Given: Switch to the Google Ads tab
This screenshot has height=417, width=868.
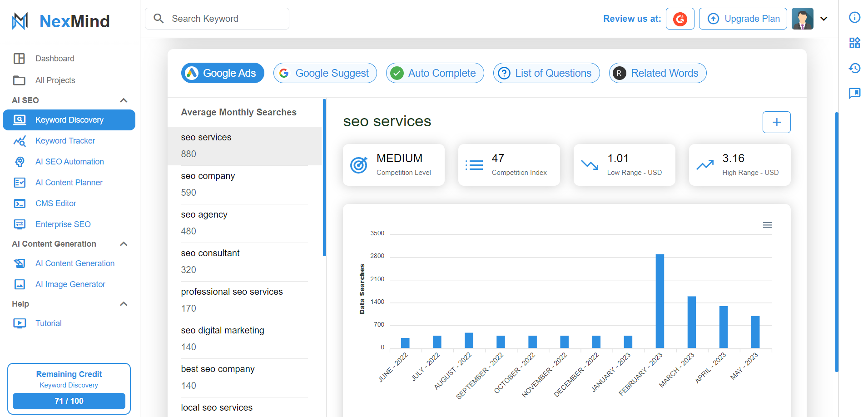Looking at the screenshot, I should click(x=223, y=73).
